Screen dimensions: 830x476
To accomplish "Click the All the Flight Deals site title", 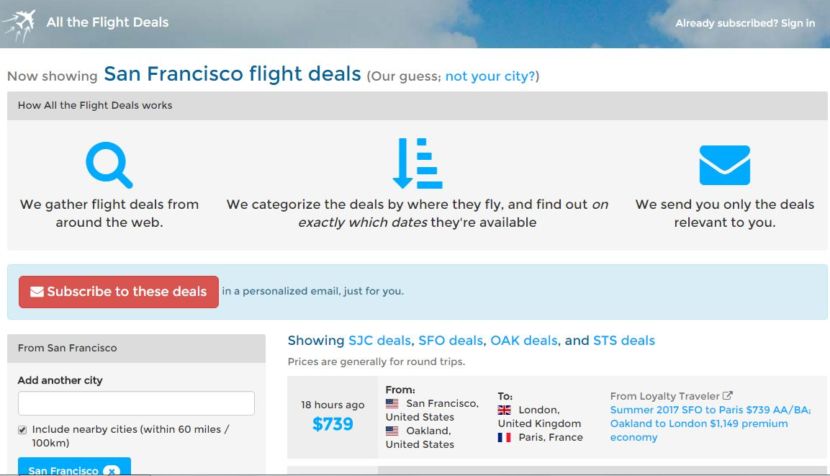I will [x=107, y=22].
